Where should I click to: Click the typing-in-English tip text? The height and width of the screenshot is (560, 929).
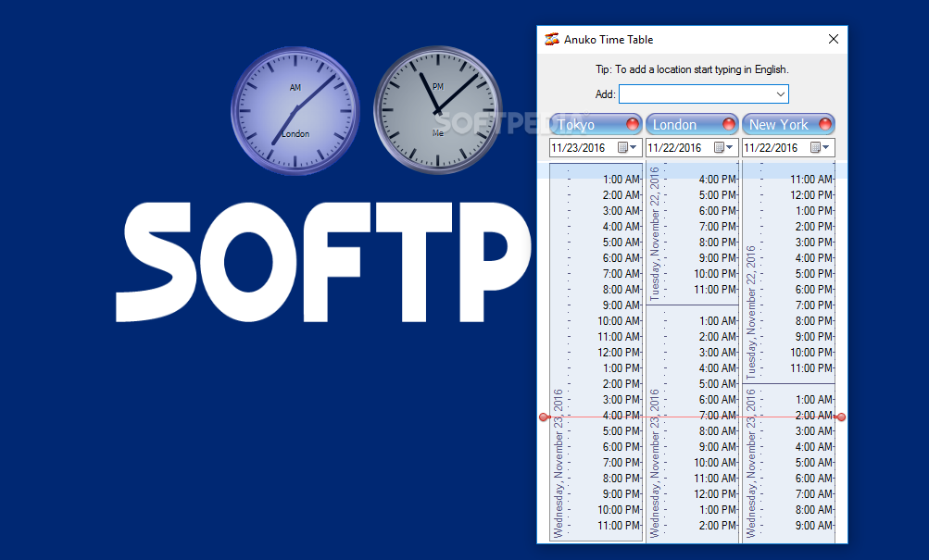pos(692,69)
